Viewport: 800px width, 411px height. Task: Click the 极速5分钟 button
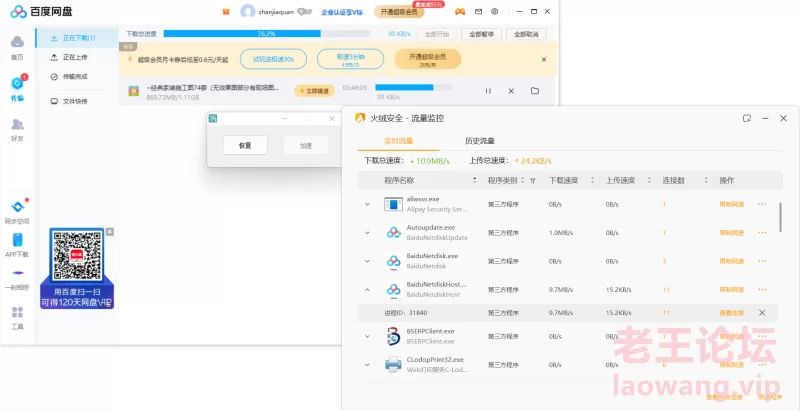(350, 59)
